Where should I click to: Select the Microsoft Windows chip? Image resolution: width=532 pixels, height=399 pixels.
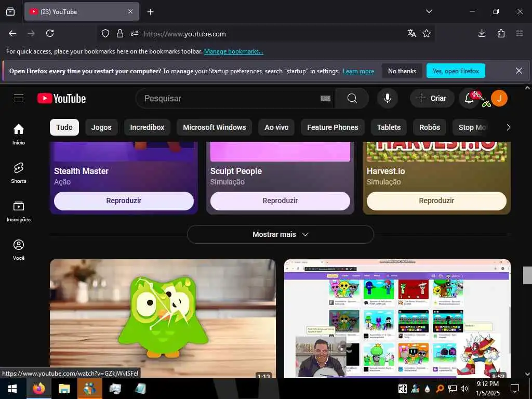215,127
